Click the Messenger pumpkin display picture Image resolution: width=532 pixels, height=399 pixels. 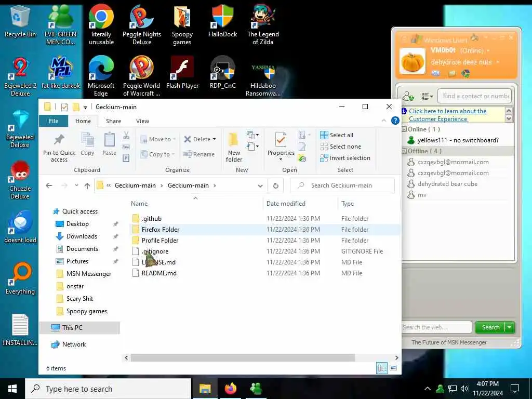click(x=412, y=61)
